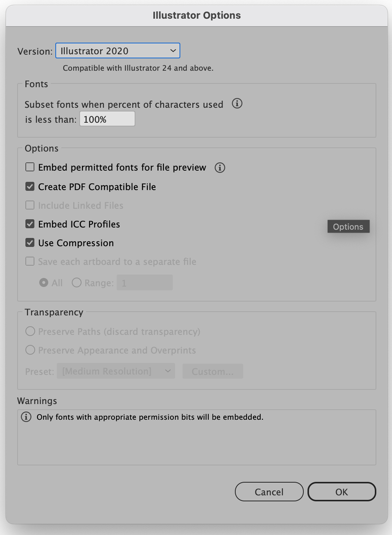Check Save each artboard to separate file

click(x=30, y=262)
